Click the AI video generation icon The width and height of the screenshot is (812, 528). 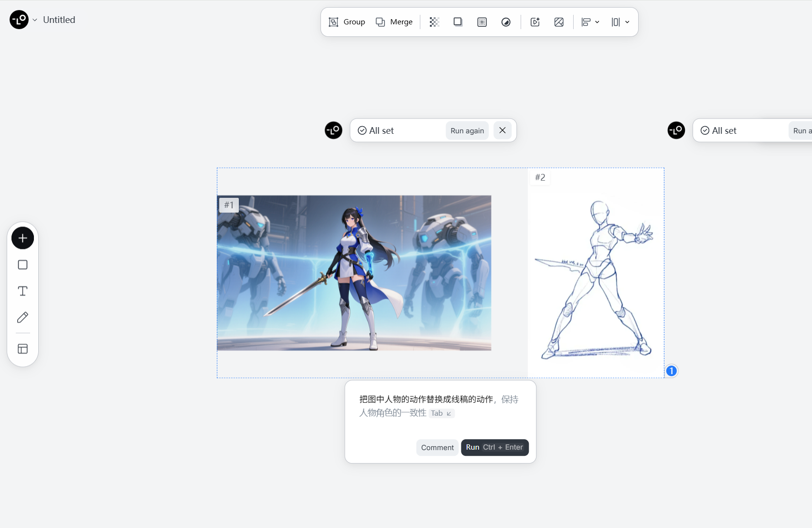(x=535, y=22)
